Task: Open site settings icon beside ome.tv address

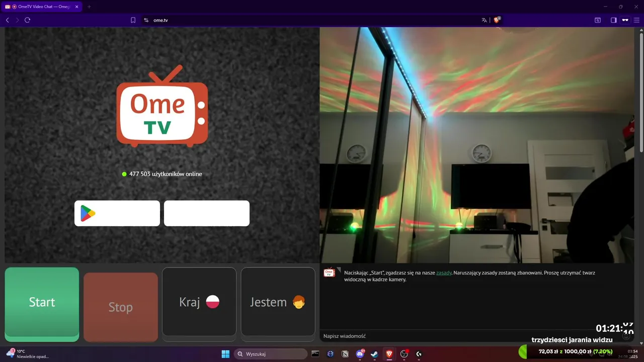Action: click(146, 20)
